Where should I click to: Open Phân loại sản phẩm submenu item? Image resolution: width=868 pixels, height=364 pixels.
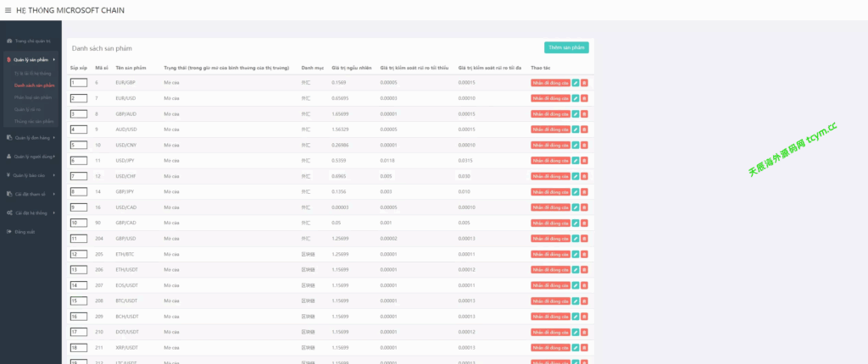pos(33,97)
